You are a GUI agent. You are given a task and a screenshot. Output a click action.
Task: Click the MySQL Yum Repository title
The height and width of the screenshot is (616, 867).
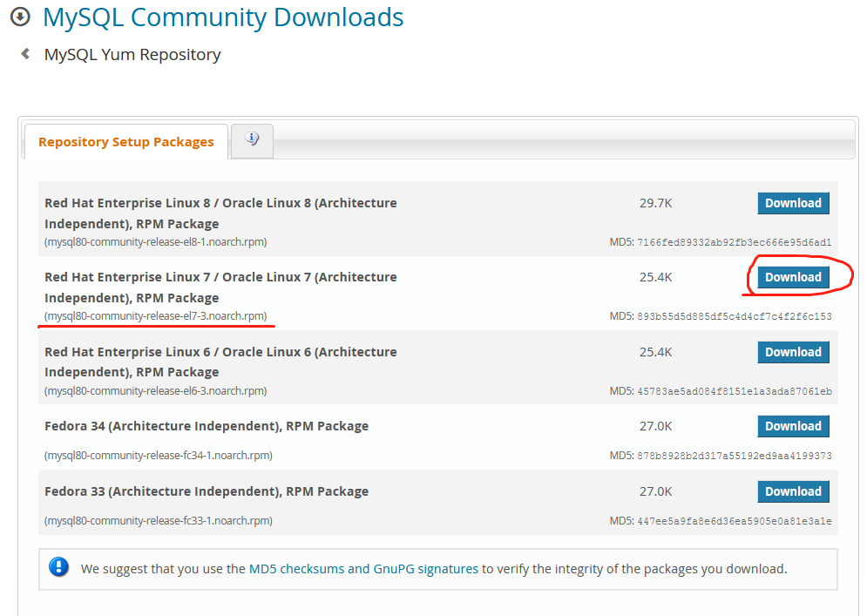[x=132, y=55]
